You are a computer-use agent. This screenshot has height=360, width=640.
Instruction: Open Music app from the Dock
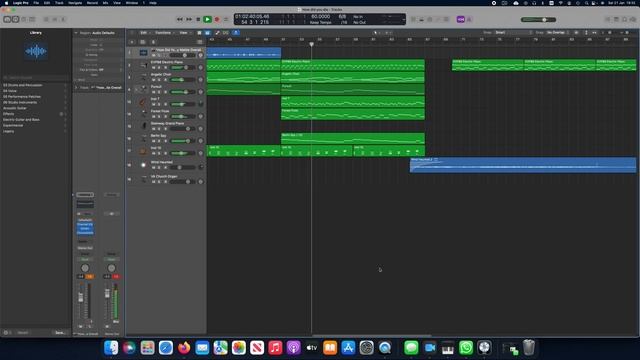pos(275,348)
